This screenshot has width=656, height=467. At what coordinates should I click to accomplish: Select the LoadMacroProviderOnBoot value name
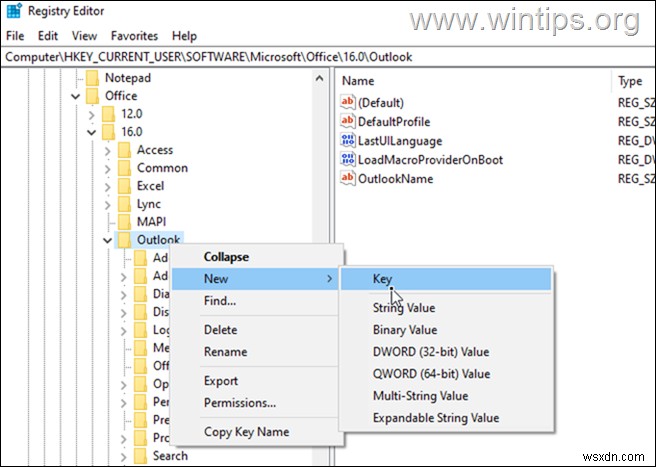pos(430,160)
